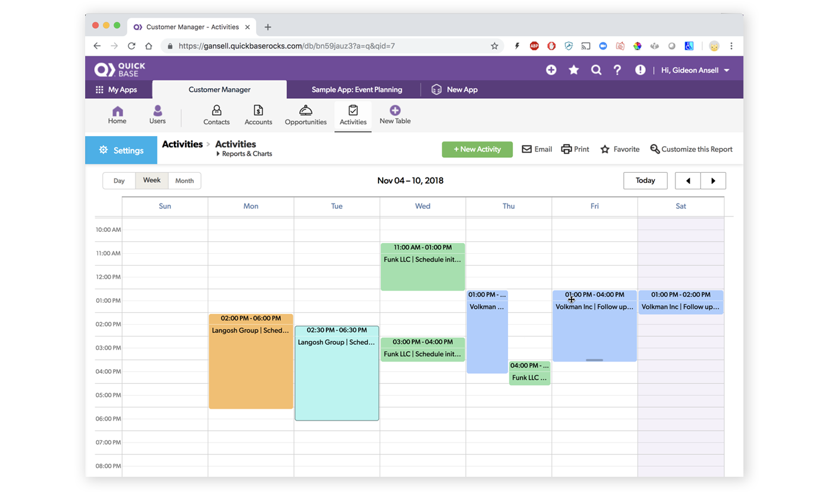
Task: Open the Hi, Gideon Ansell user menu
Action: (696, 70)
